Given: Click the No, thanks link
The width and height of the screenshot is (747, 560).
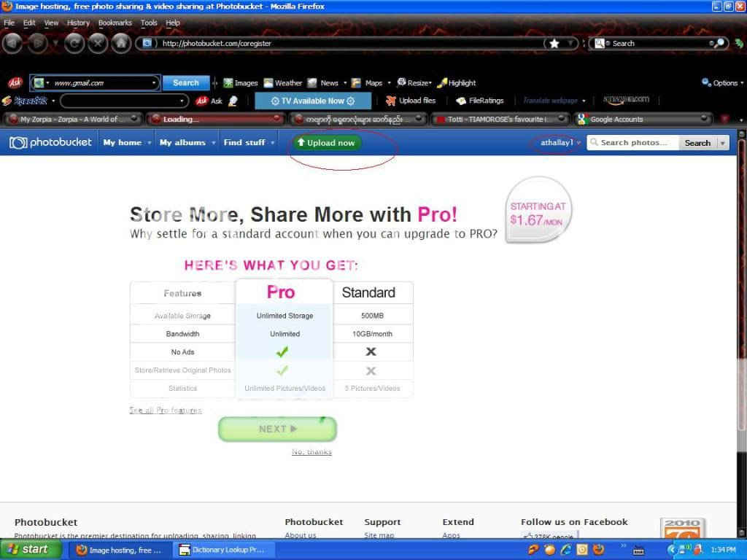Looking at the screenshot, I should click(311, 452).
